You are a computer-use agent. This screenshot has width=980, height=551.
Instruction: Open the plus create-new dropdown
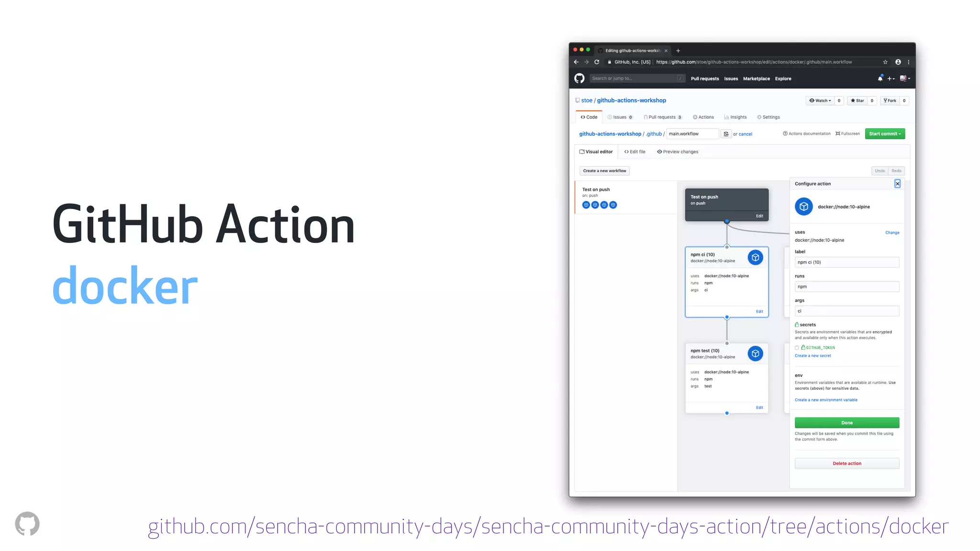pos(891,78)
